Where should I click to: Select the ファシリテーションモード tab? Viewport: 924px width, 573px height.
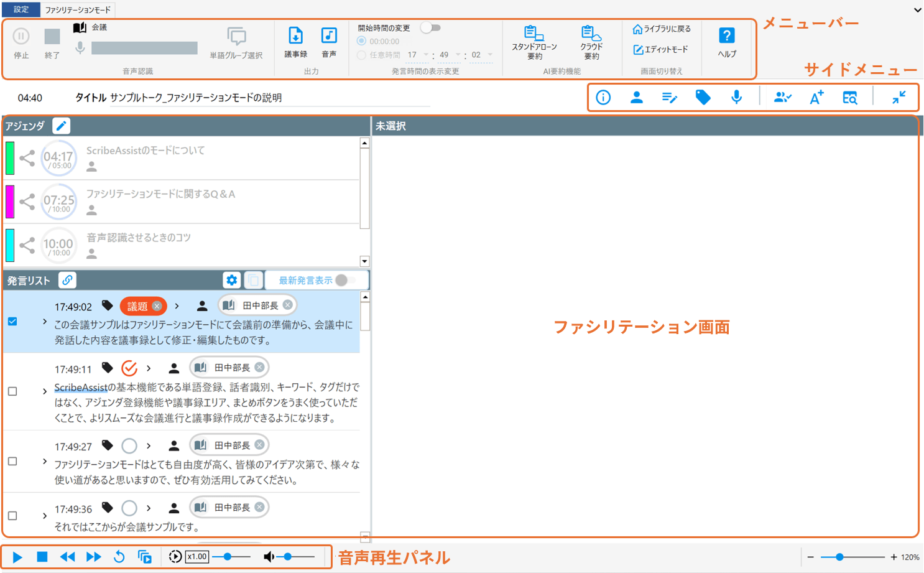pyautogui.click(x=78, y=9)
